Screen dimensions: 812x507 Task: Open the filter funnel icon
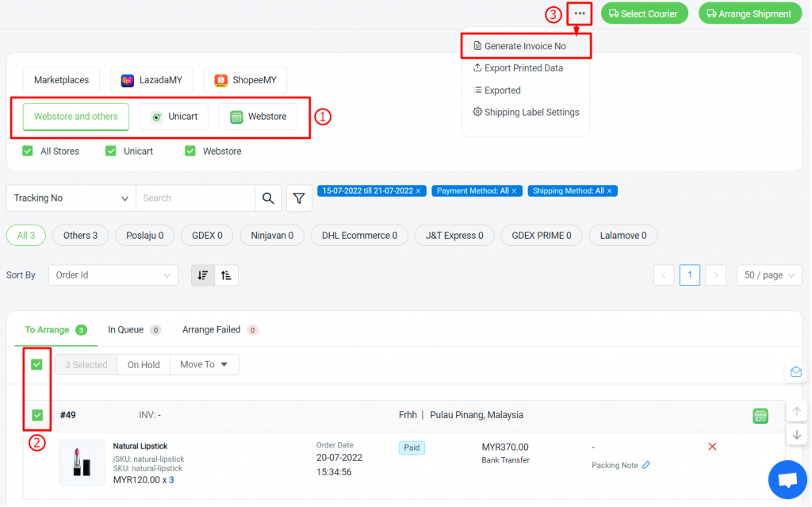point(299,198)
